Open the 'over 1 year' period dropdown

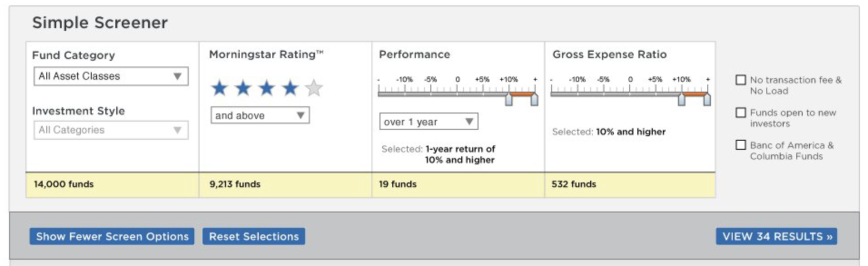(x=429, y=122)
